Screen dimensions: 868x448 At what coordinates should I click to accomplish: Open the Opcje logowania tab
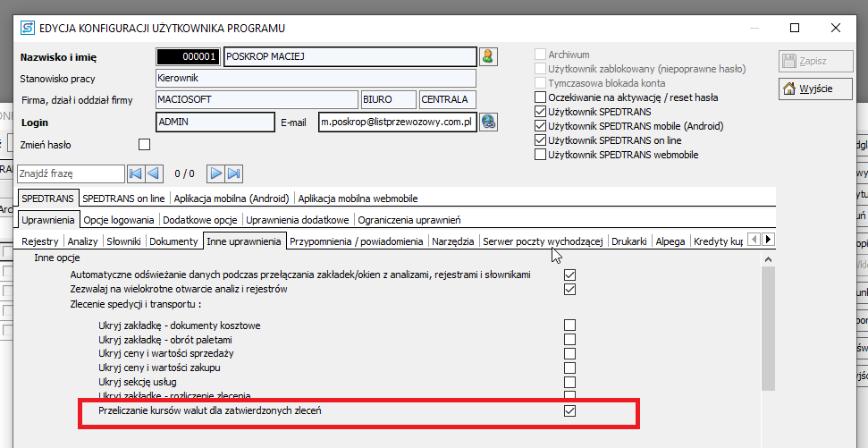(119, 220)
